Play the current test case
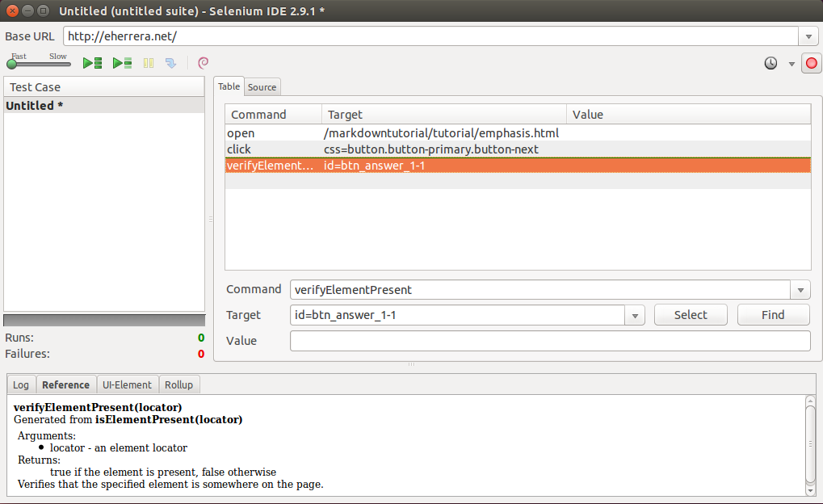The image size is (823, 504). click(122, 64)
